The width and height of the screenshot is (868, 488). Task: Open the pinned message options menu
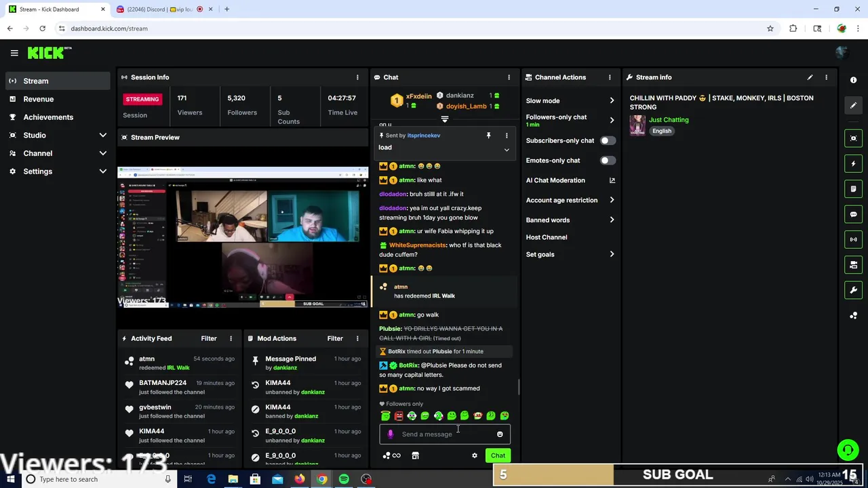[507, 136]
